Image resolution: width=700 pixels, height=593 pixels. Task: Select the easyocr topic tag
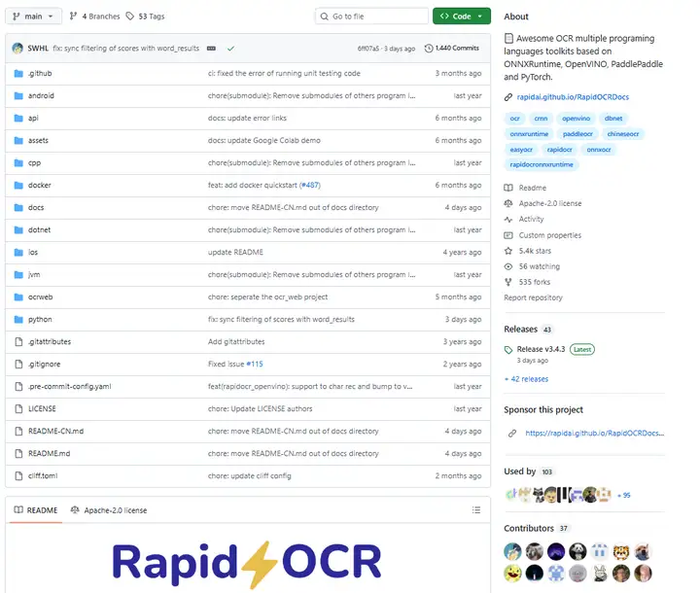(521, 150)
